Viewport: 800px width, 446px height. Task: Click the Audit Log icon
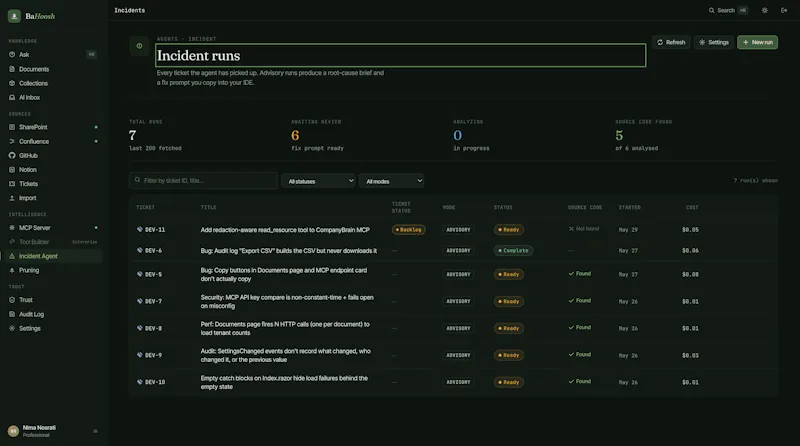12,314
